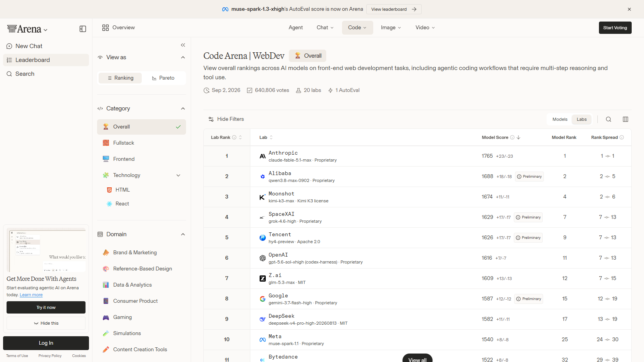The width and height of the screenshot is (644, 362).
Task: Click the Tencent lab logo
Action: click(x=263, y=238)
